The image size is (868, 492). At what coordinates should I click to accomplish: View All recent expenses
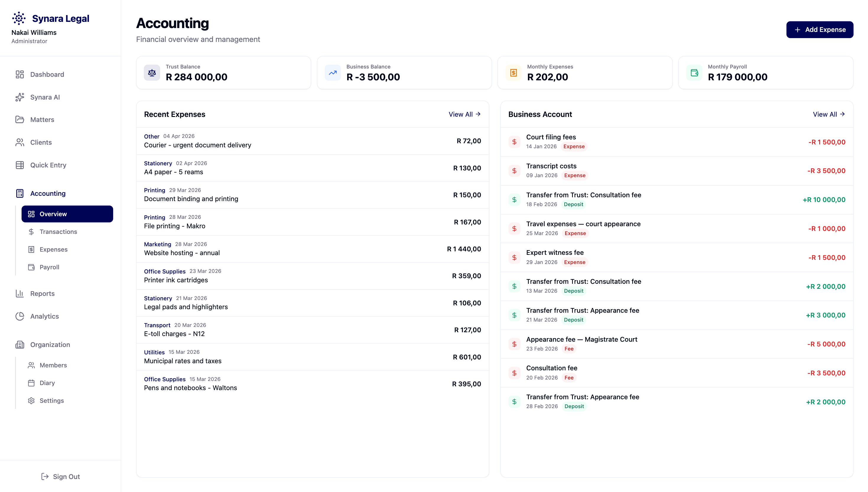coord(465,114)
